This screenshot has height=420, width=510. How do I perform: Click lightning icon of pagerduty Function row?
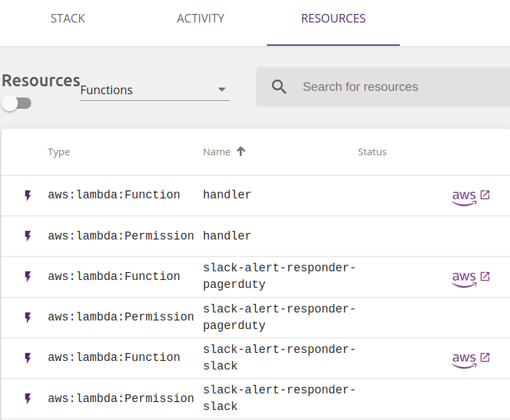point(28,277)
